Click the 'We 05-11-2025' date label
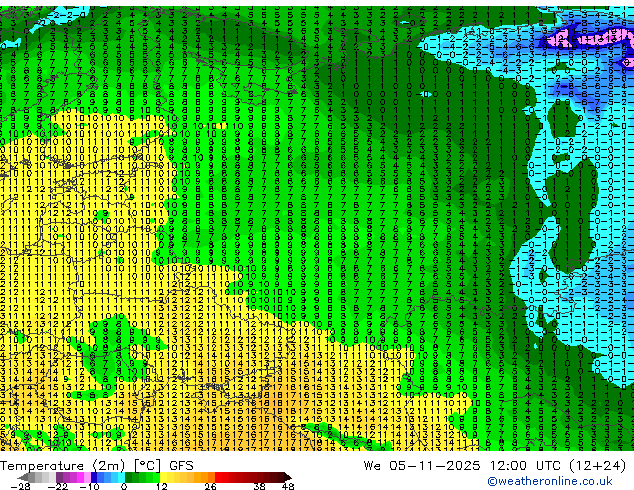The height and width of the screenshot is (490, 634). click(x=422, y=466)
